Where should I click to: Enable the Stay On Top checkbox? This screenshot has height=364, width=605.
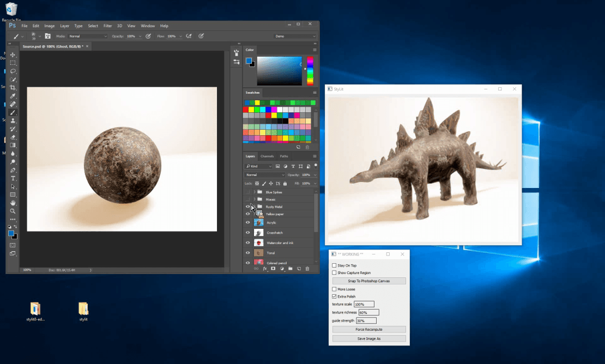[334, 265]
